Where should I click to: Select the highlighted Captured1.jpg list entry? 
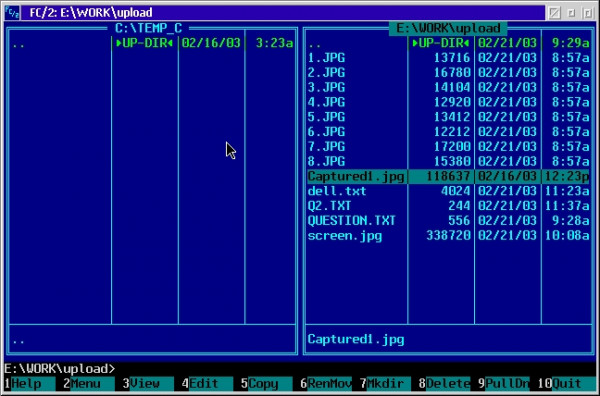click(448, 176)
